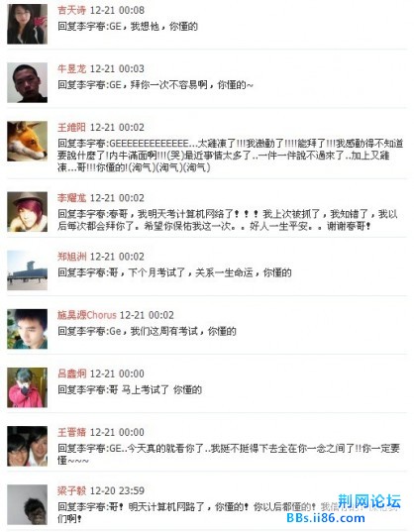Click the BBs.ii86.com watermark link
Viewport: 414px width, 532px height.
(326, 518)
